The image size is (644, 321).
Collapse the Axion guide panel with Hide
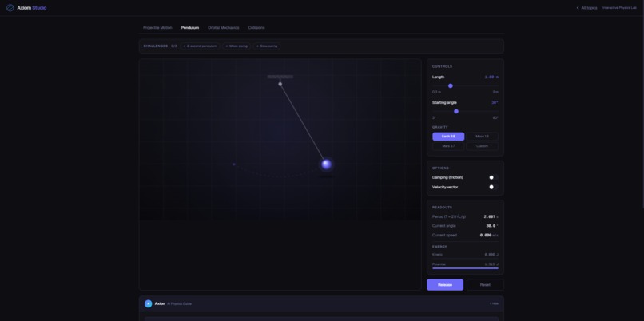click(494, 303)
